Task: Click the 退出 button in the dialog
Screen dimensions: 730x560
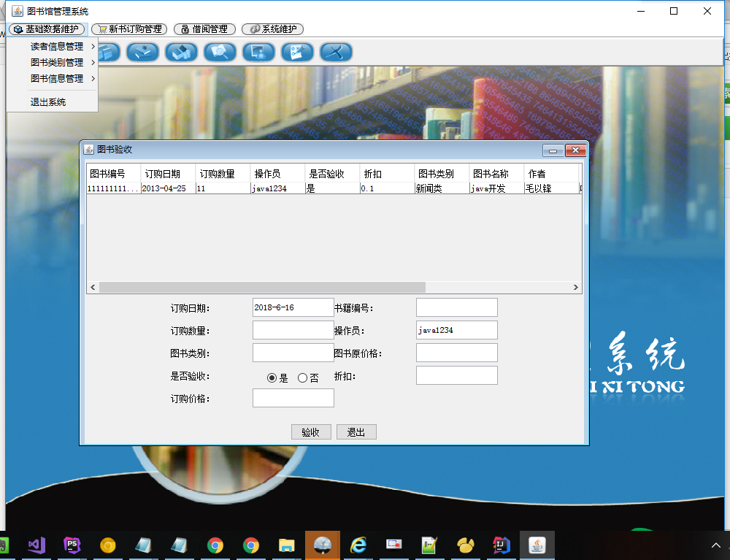Action: [356, 432]
